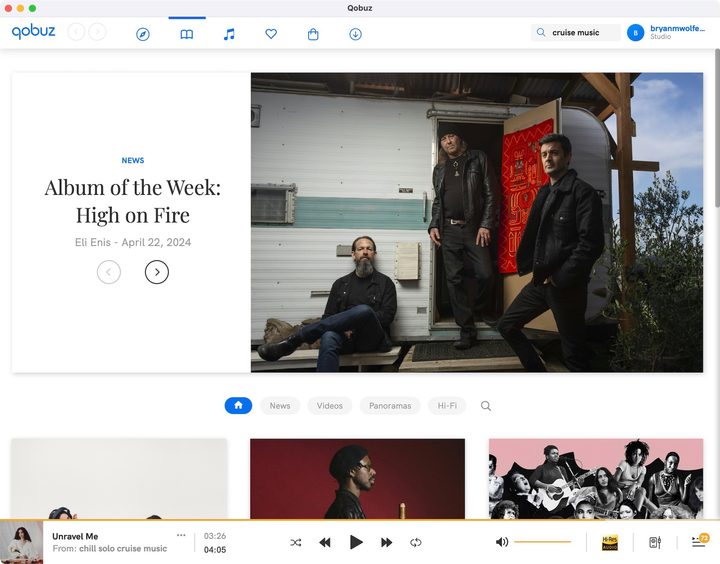Screen dimensions: 720x564
Task: Go back with the navigation back arrow
Action: 76,32
